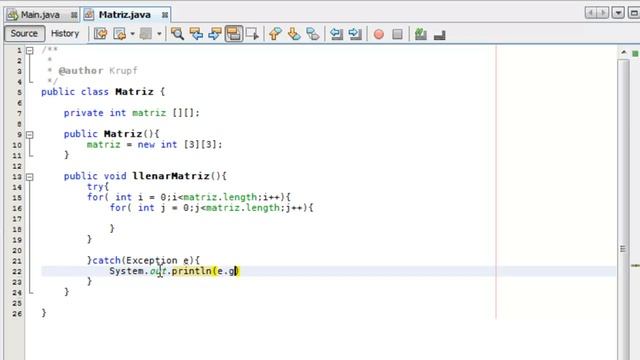This screenshot has width=640, height=360.
Task: Click line number 5 in gutter
Action: click(19, 92)
